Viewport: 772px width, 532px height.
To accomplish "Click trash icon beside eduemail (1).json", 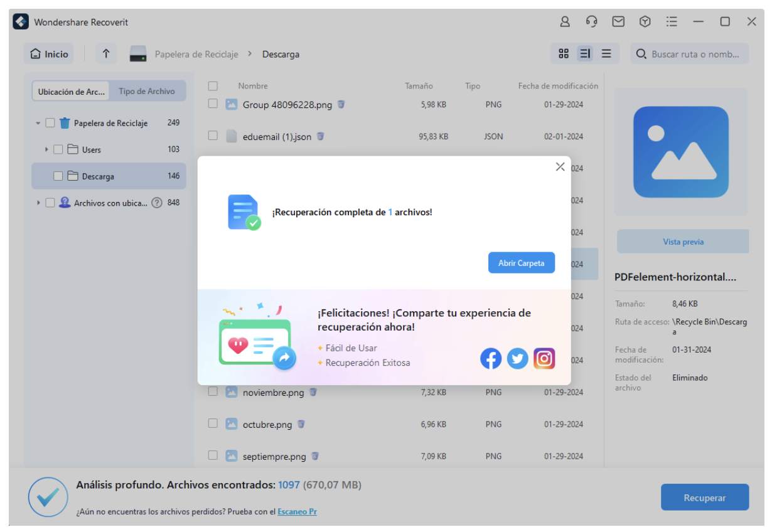I will (320, 136).
